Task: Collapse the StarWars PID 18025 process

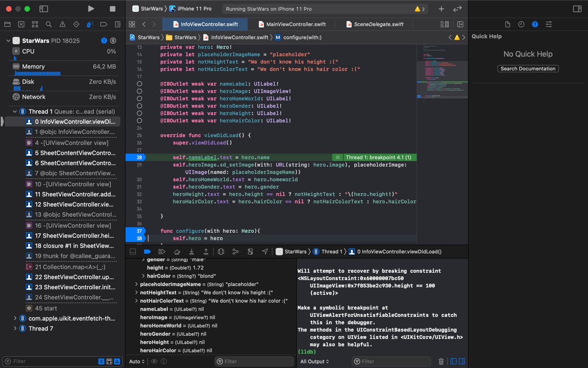Action: 8,40
